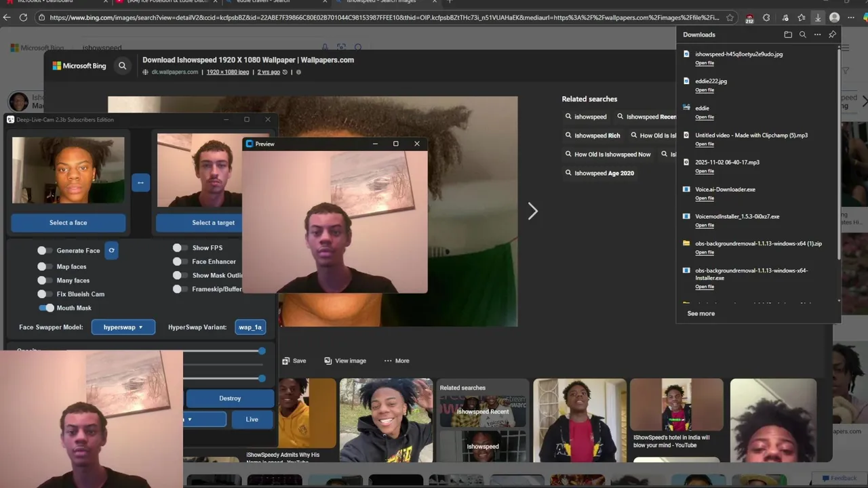Screen dimensions: 868x488
Task: Click the Save image icon button
Action: tap(294, 361)
